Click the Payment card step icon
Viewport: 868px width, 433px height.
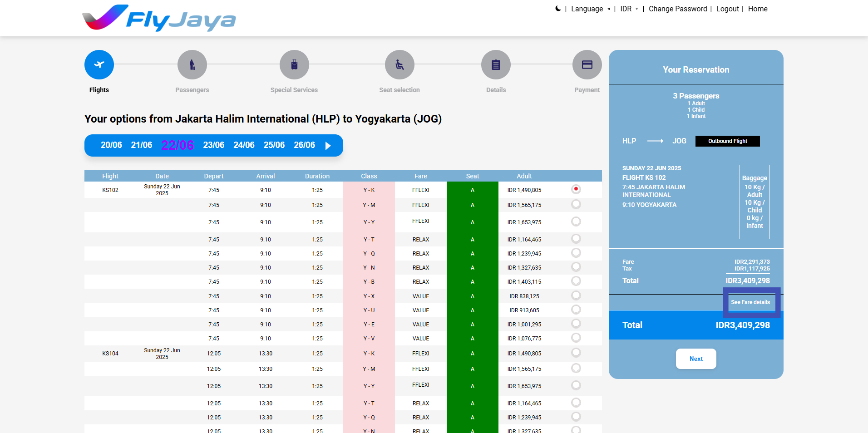(x=587, y=65)
